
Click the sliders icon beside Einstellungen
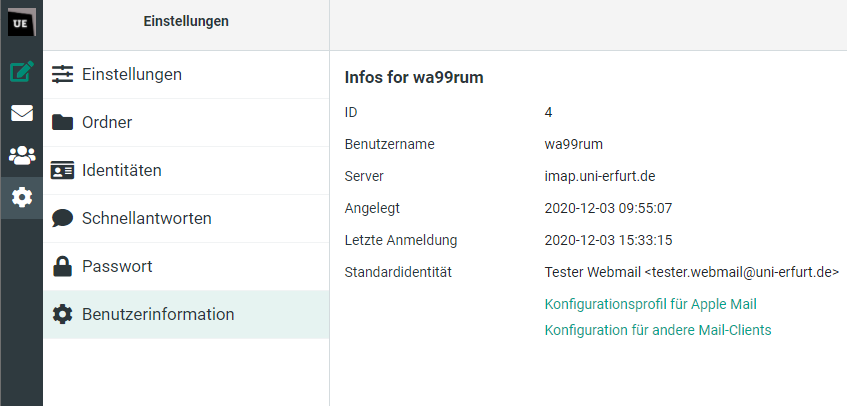[x=63, y=74]
